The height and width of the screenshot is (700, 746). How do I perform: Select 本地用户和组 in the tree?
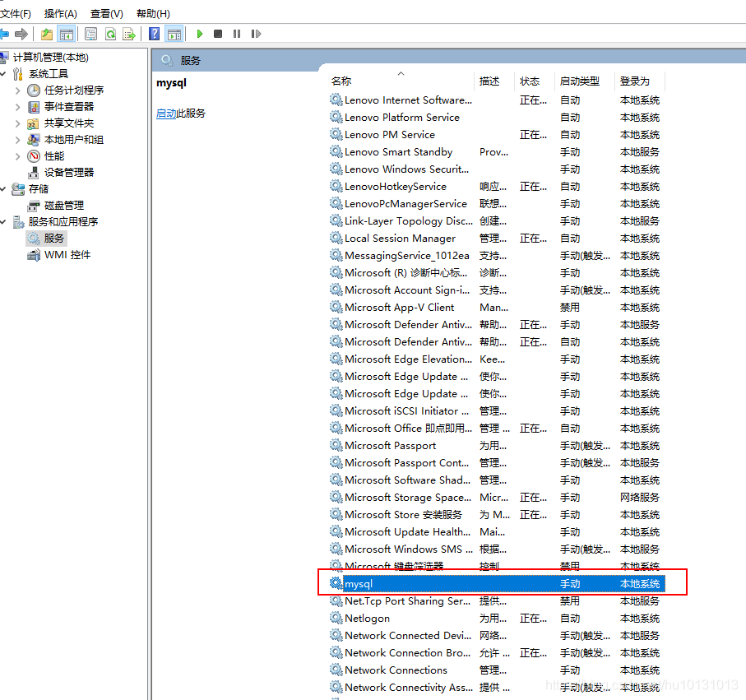point(74,140)
